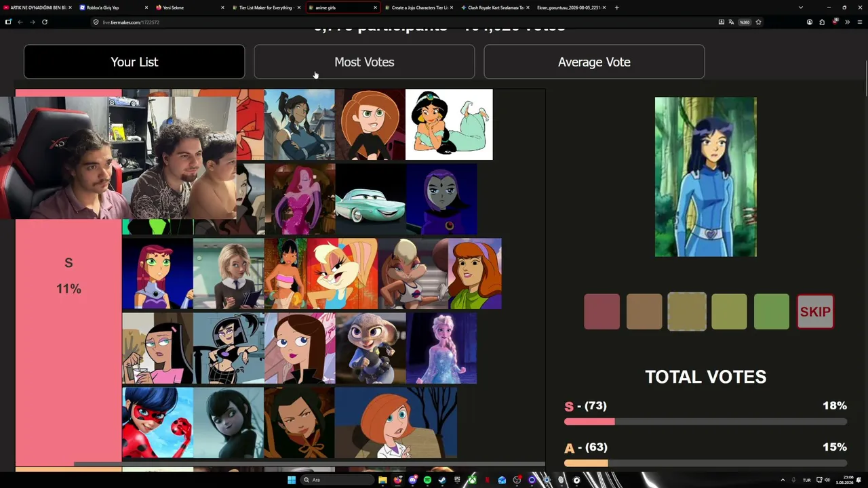Vote A tier with the orange-brown swatch
This screenshot has height=488, width=868.
pos(644,312)
